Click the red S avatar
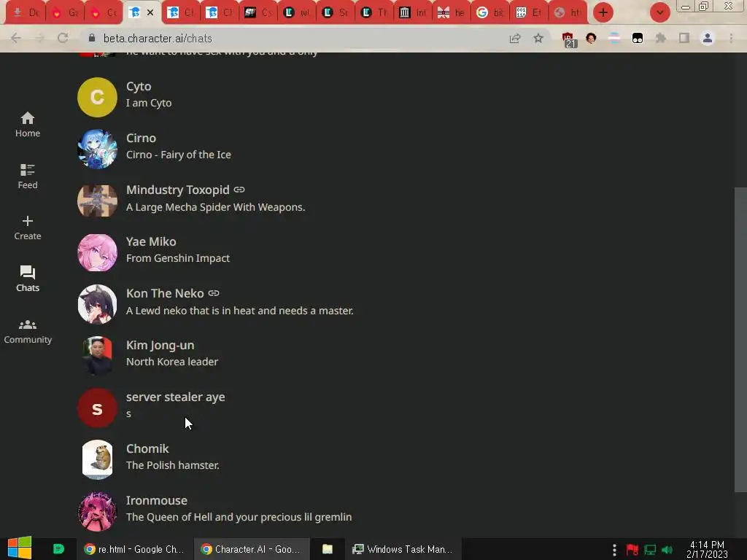This screenshot has height=560, width=747. pyautogui.click(x=97, y=408)
